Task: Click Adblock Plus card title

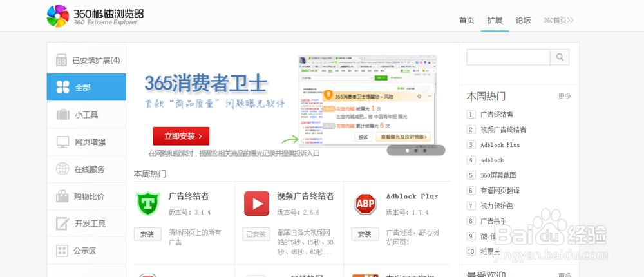Action: [412, 196]
